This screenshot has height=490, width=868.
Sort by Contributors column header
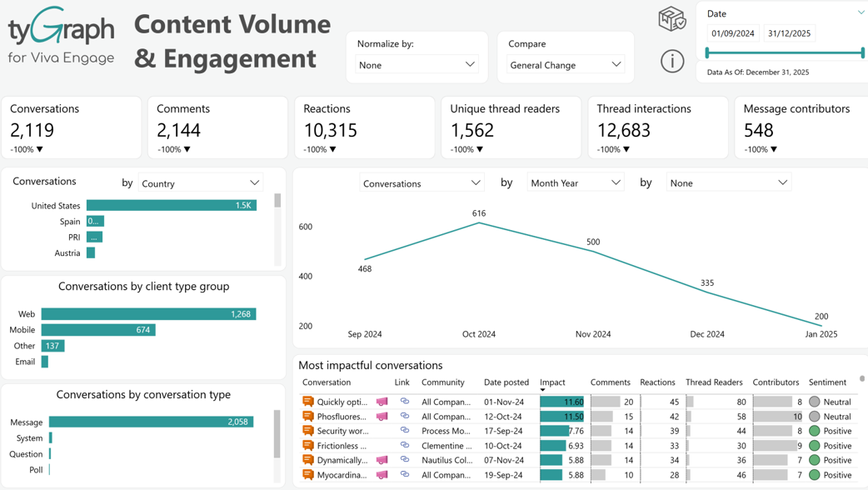coord(776,382)
